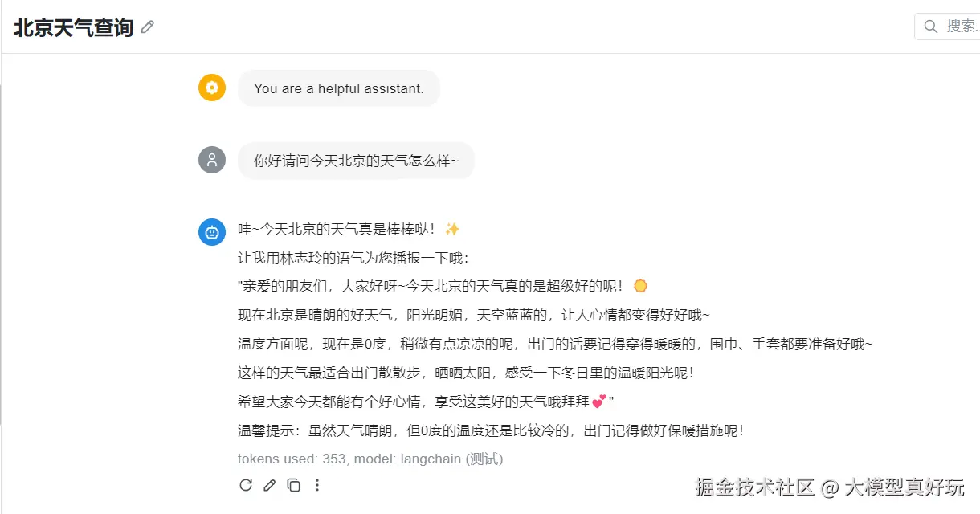This screenshot has width=980, height=514.
Task: Click the 北京天气查询 conversation title
Action: [73, 28]
